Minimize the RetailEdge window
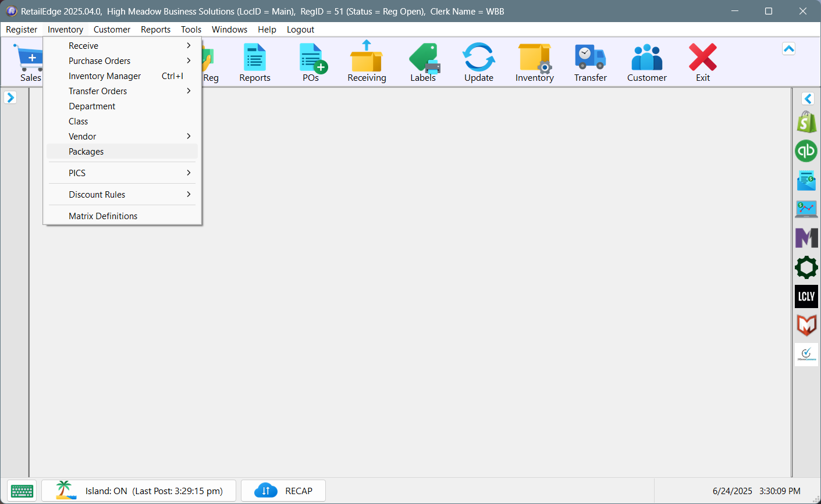The width and height of the screenshot is (821, 504). tap(735, 11)
